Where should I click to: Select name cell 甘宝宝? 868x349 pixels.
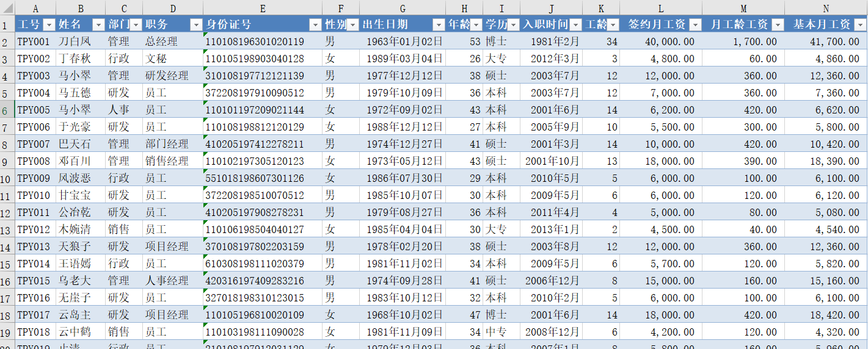81,196
